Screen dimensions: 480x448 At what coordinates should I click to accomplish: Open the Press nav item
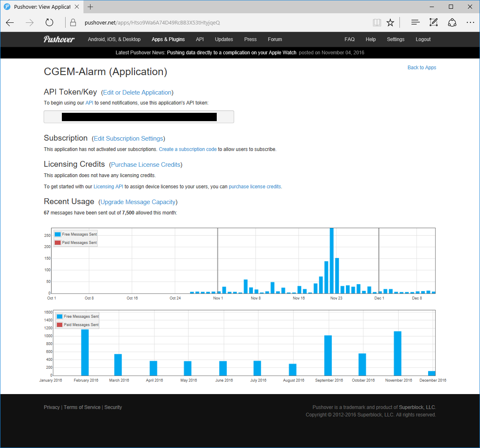pyautogui.click(x=250, y=39)
